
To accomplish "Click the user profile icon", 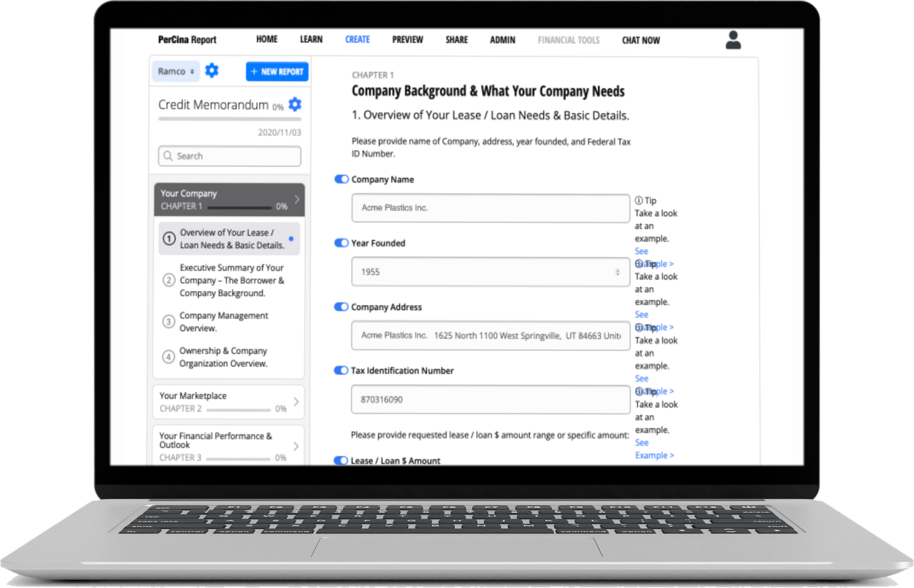I will tap(733, 40).
